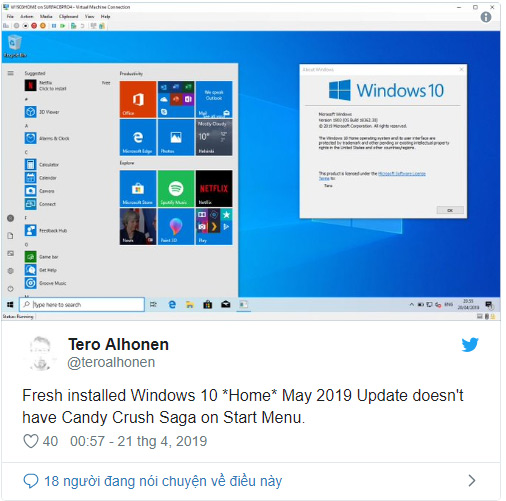506x501 pixels.
Task: Open the Spotify Music tile
Action: click(x=176, y=188)
